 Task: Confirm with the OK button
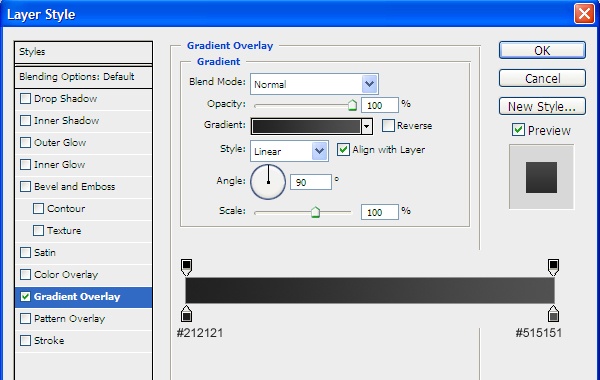tap(542, 51)
